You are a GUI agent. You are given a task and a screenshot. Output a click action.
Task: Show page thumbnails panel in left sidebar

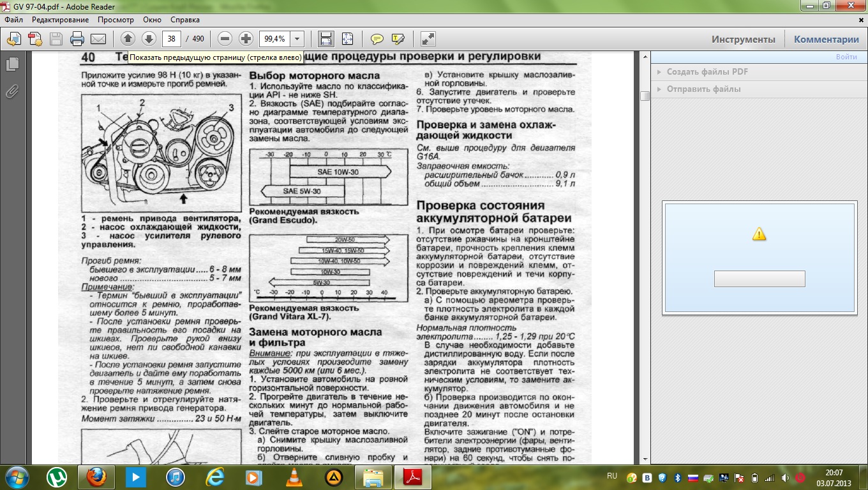pyautogui.click(x=11, y=64)
